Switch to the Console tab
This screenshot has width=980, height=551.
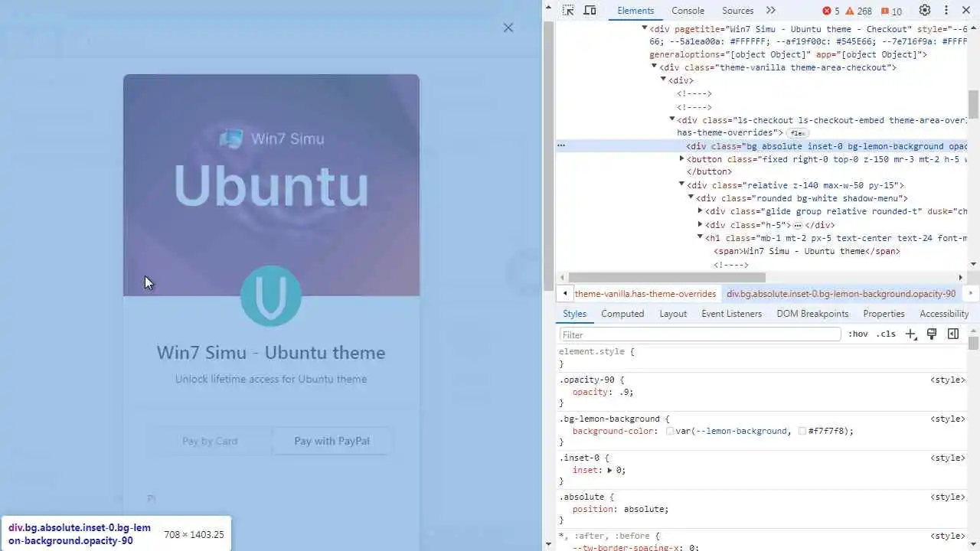(688, 11)
